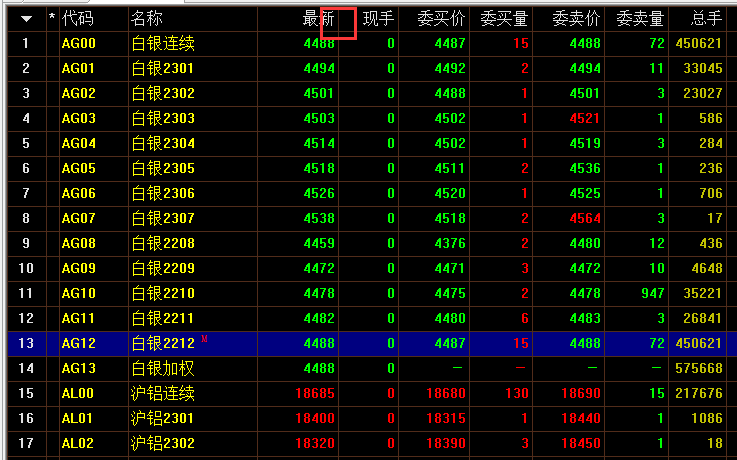Click ask price 18440 for AL01
The height and width of the screenshot is (460, 737).
tap(581, 418)
